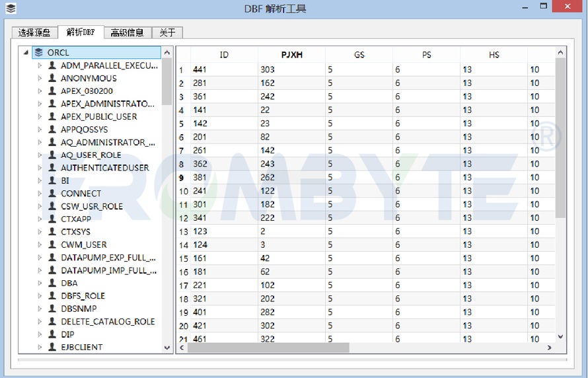The height and width of the screenshot is (378, 588).
Task: Click the user icon next to APEX_030200
Action: (52, 91)
